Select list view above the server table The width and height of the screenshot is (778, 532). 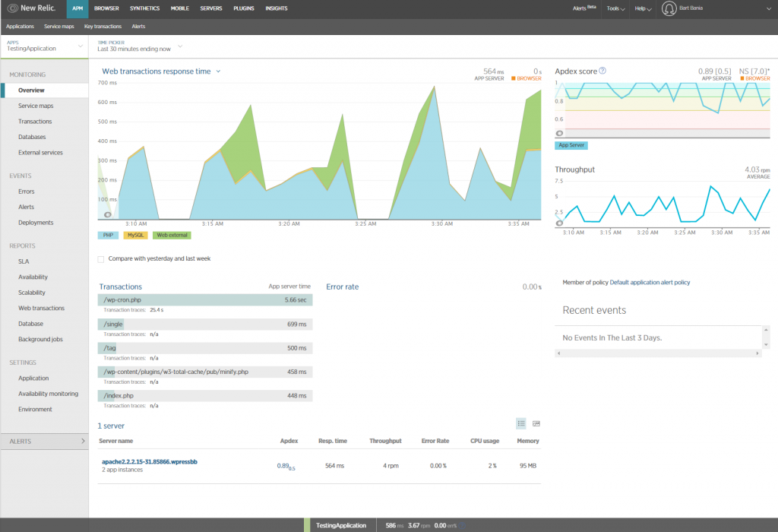[x=521, y=423]
